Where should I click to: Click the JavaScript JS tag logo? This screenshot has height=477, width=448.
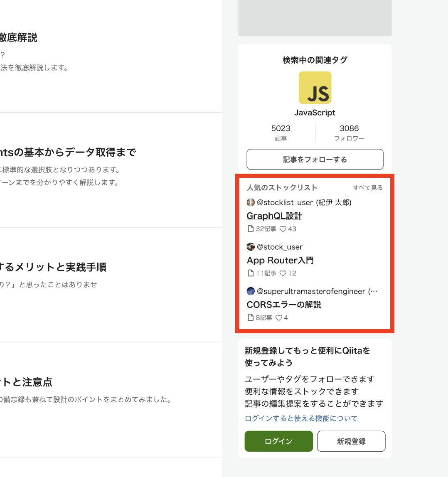pos(315,88)
